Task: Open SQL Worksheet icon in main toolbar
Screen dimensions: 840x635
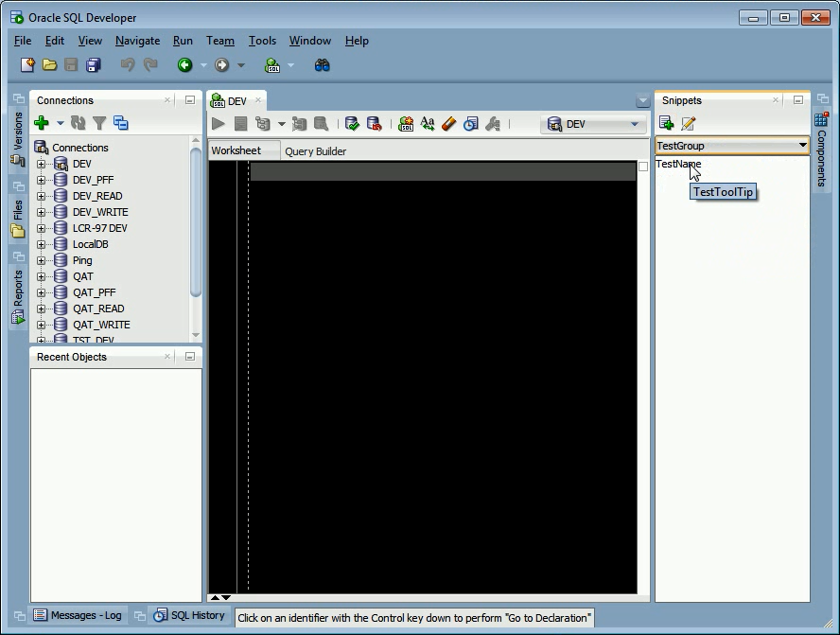Action: click(272, 65)
